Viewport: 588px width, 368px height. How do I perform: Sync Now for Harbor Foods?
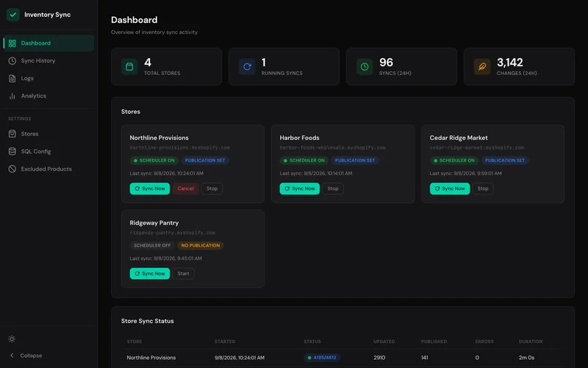[x=300, y=188]
